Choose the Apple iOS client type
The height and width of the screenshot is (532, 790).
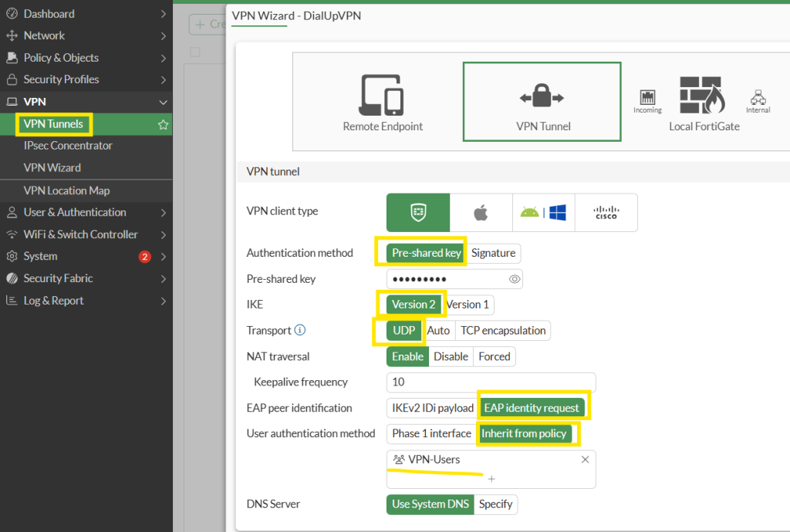tap(481, 212)
